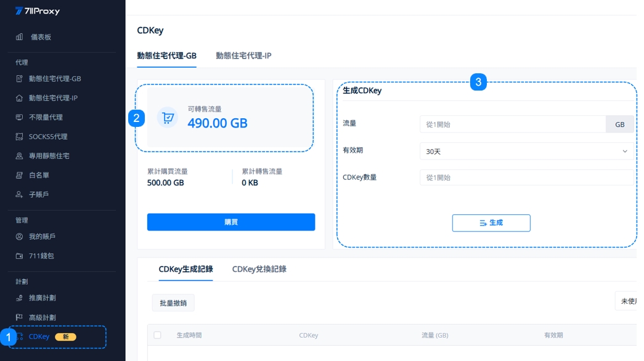Open the 有效期 30天 dropdown

pos(527,151)
